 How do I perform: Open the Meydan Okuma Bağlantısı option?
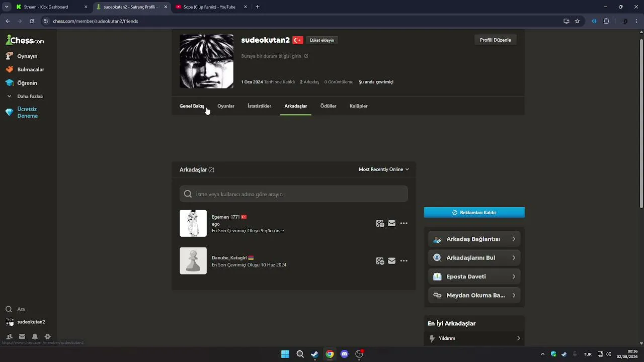coord(474,295)
